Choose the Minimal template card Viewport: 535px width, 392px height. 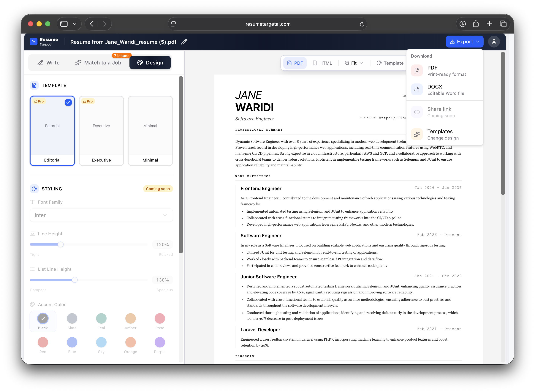click(150, 130)
